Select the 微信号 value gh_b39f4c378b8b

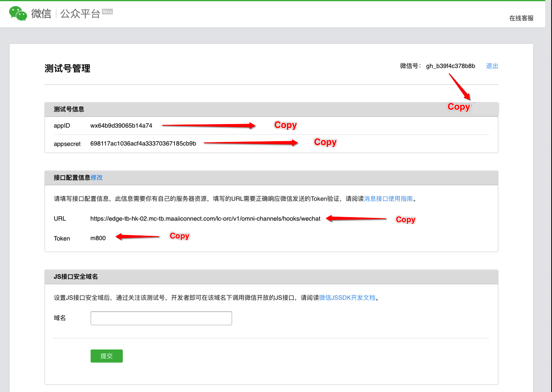[451, 66]
